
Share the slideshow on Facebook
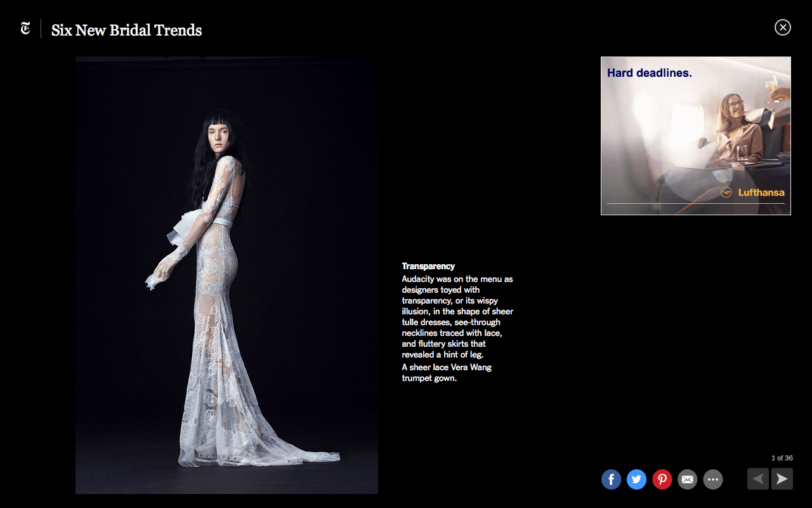tap(611, 479)
